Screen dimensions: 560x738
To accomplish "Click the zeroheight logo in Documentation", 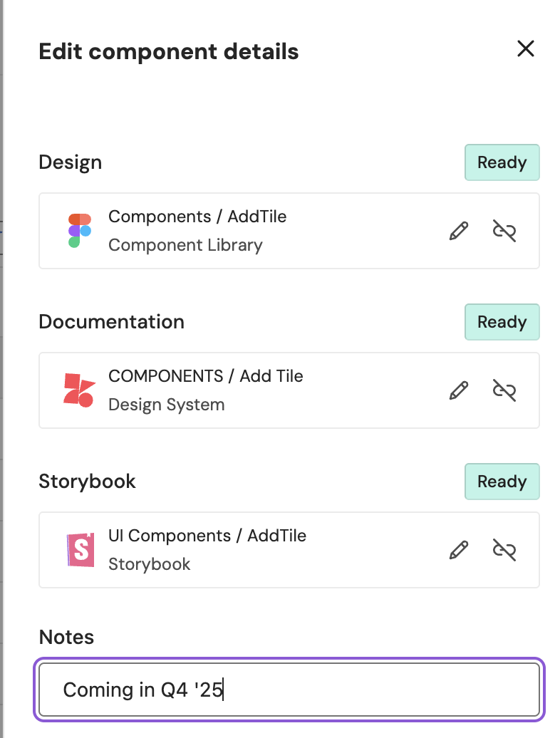I will pyautogui.click(x=79, y=390).
